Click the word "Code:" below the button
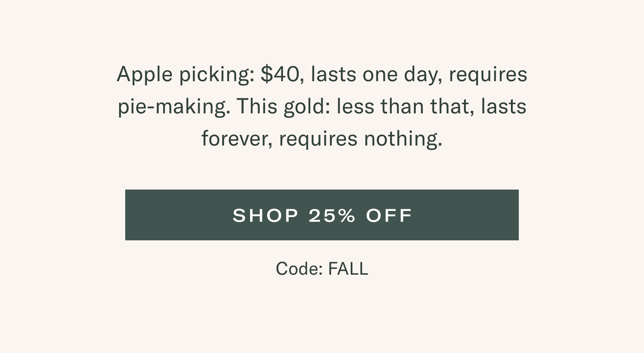The height and width of the screenshot is (353, 644). tap(299, 269)
